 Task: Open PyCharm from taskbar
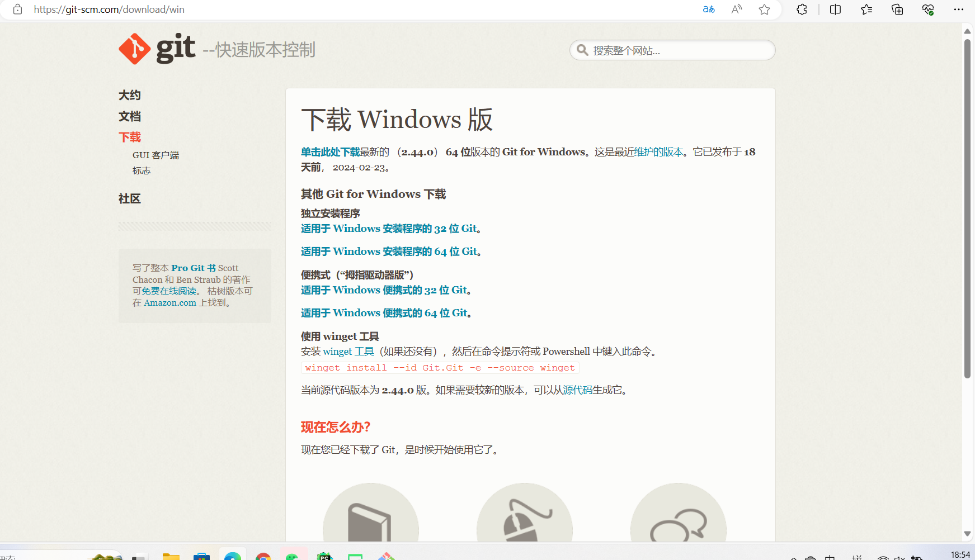pyautogui.click(x=324, y=556)
